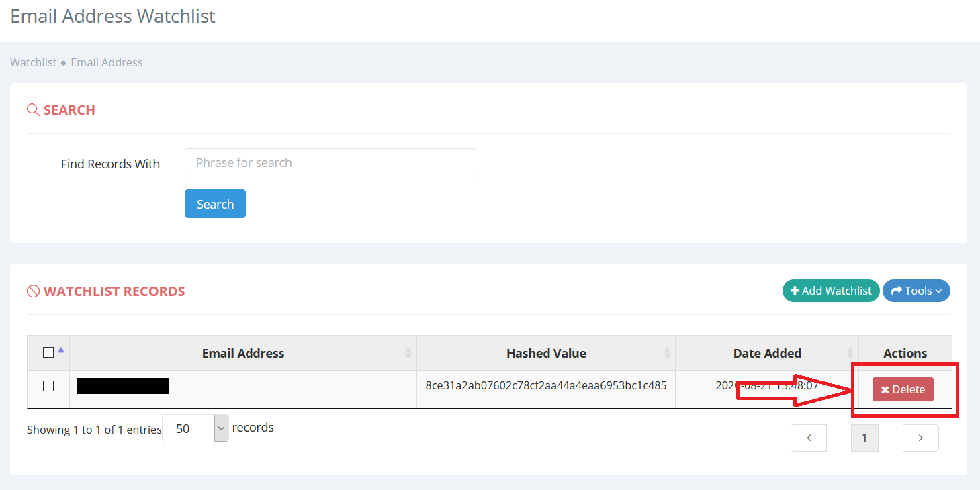Sort the Email Address column using its arrows
The height and width of the screenshot is (490, 980).
408,353
